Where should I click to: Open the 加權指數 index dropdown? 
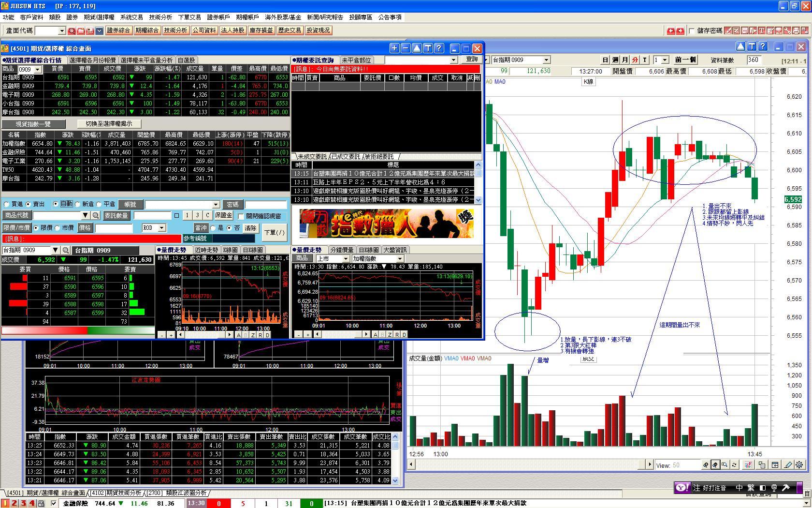point(399,259)
